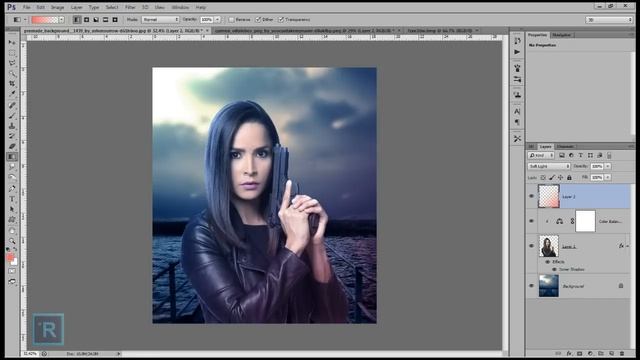Image resolution: width=640 pixels, height=360 pixels.
Task: Open the Image menu
Action: tap(57, 7)
